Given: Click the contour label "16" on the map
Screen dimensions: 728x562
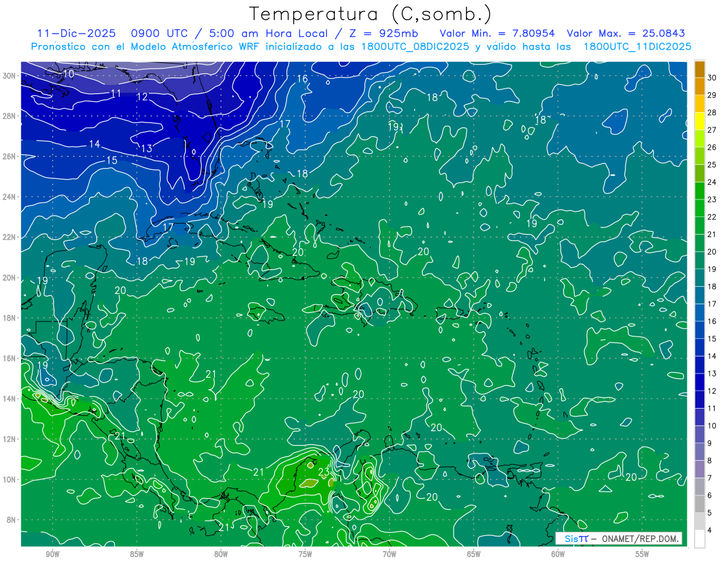Looking at the screenshot, I should point(302,79).
